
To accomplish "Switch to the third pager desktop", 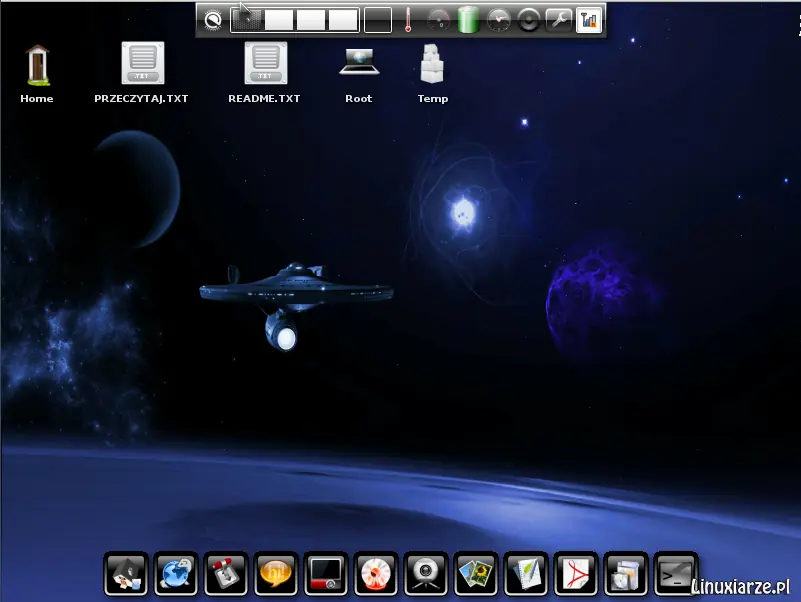I will (311, 20).
